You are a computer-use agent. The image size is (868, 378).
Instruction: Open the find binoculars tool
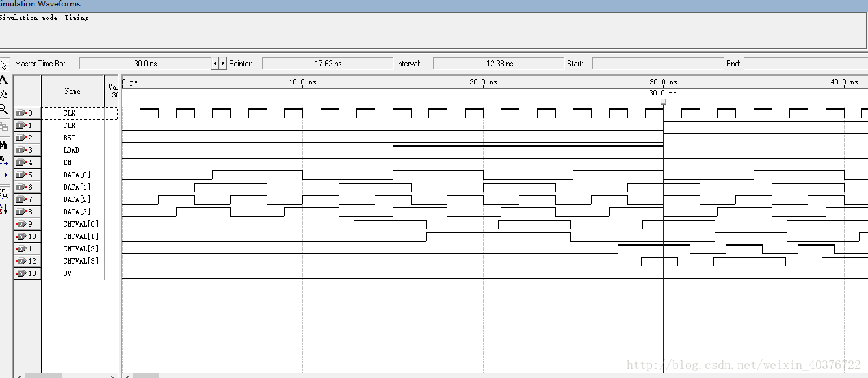click(x=4, y=145)
